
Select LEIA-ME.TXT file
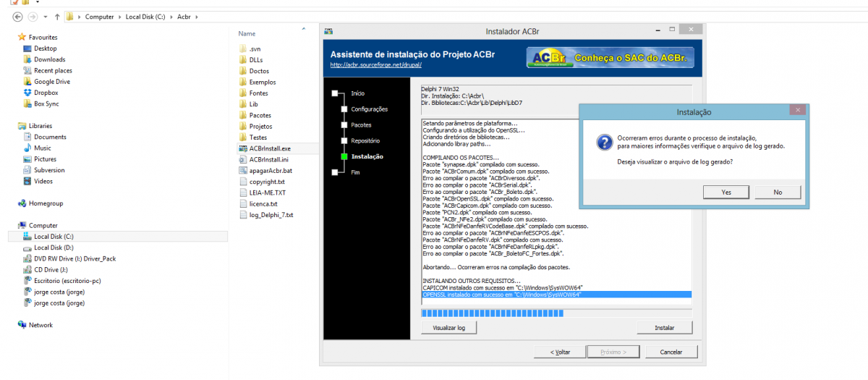(x=268, y=193)
